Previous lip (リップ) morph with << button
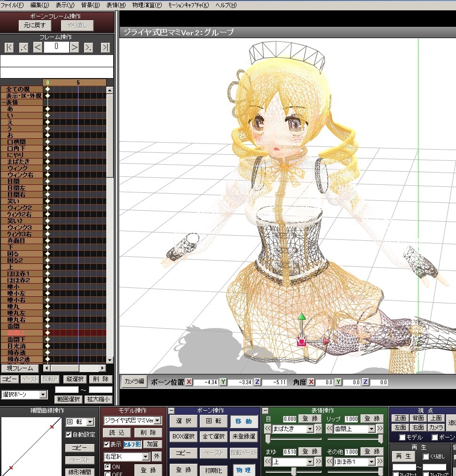The image size is (456, 476). coord(330,428)
